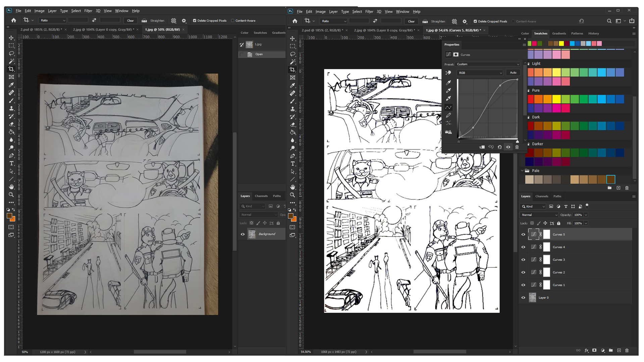Select the Pen tool in right window
The height and width of the screenshot is (362, 644).
coord(292,156)
